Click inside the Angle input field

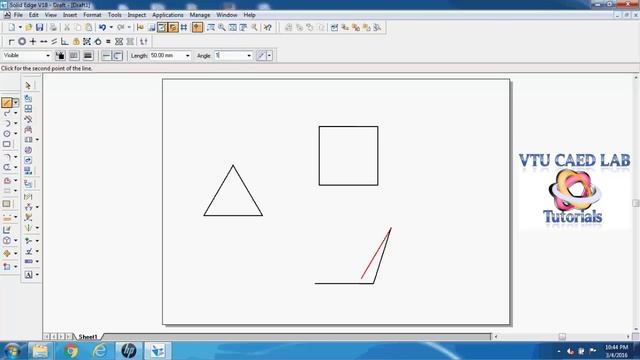230,56
